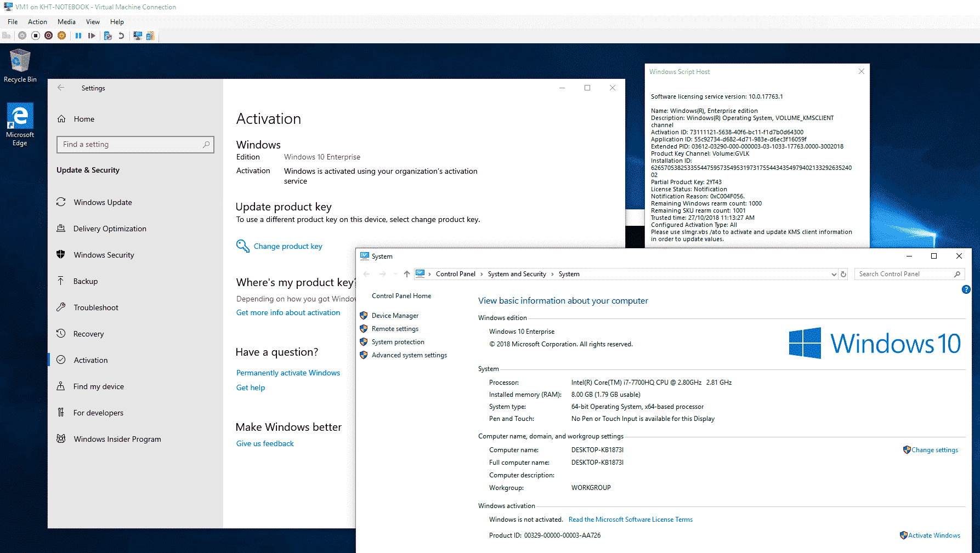
Task: Open the Recycle Bin desktop icon
Action: coord(20,66)
